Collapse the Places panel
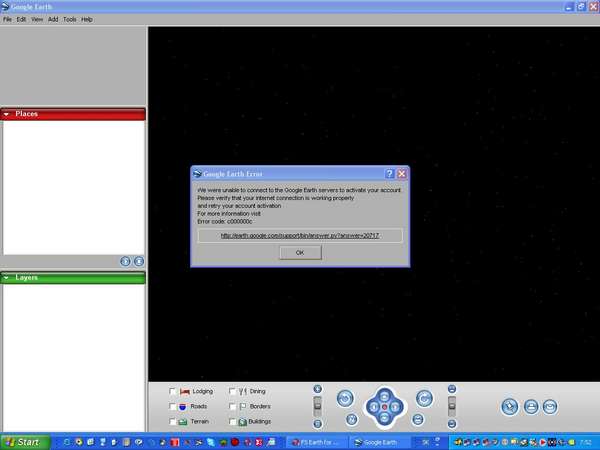The image size is (600, 450). pos(7,114)
